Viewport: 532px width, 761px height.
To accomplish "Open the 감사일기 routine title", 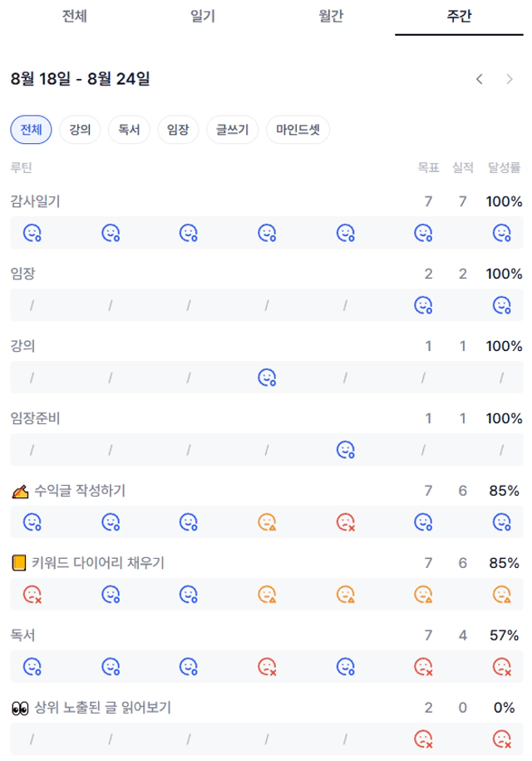I will pos(36,201).
